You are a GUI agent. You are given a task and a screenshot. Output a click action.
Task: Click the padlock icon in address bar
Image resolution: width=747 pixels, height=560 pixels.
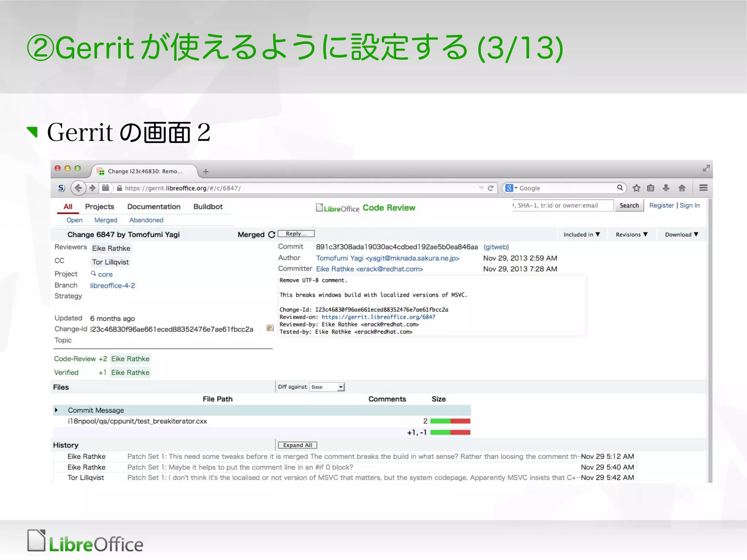(x=119, y=188)
